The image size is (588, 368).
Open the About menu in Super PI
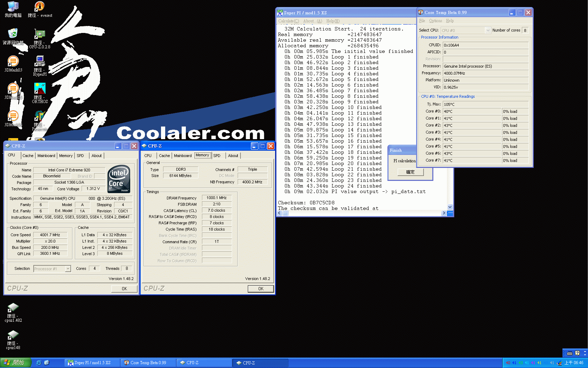[313, 21]
